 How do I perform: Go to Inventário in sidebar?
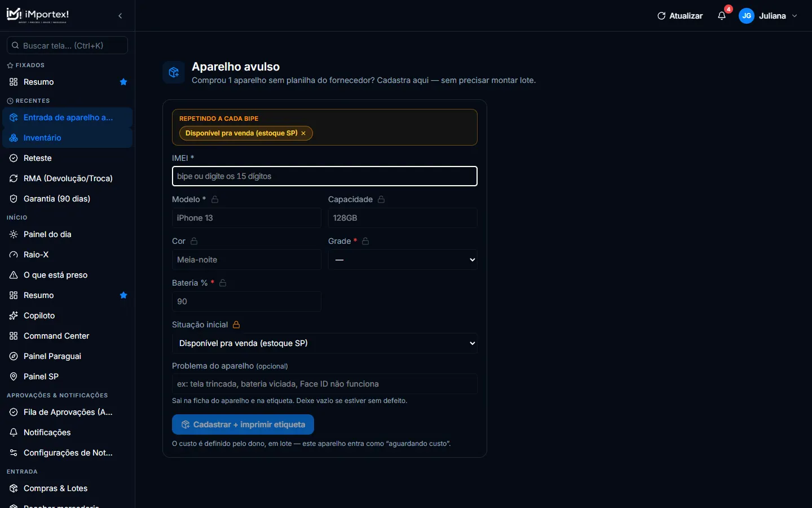[x=68, y=138]
